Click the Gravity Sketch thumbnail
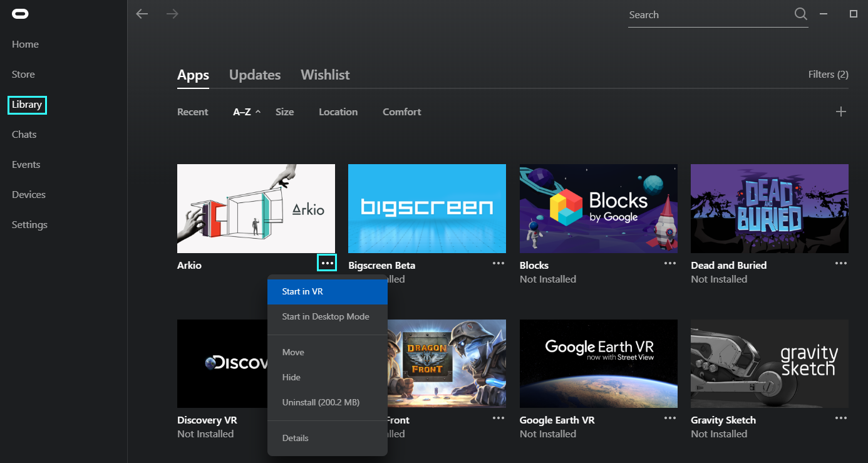The image size is (868, 463). (x=770, y=363)
